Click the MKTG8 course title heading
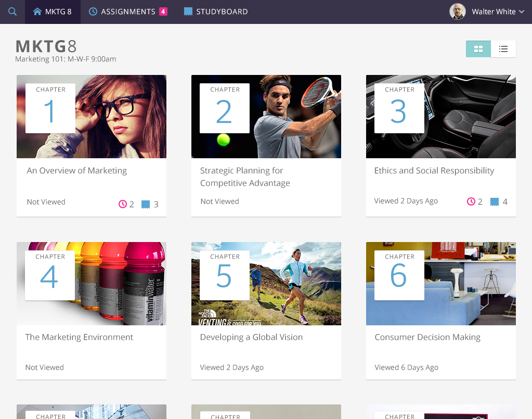The width and height of the screenshot is (532, 419). coord(46,46)
